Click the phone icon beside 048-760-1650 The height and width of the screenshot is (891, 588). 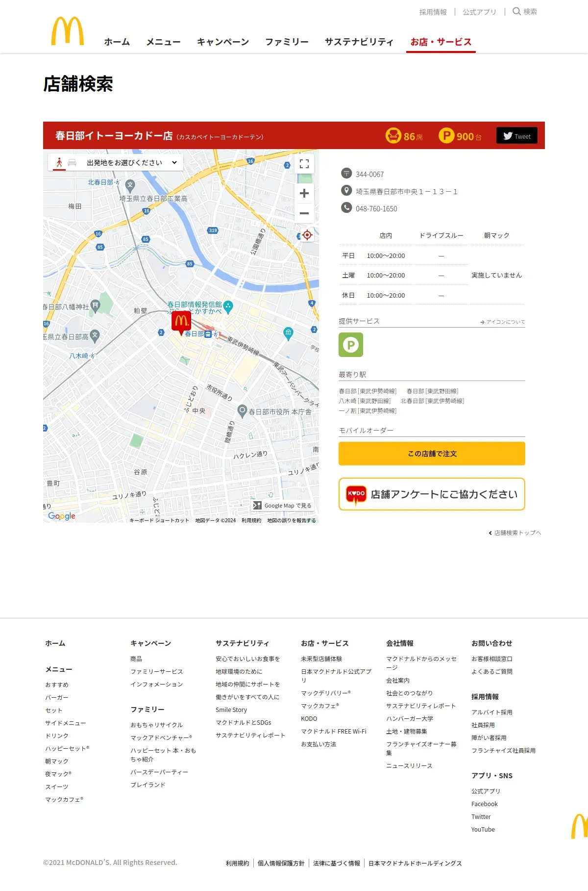[346, 207]
